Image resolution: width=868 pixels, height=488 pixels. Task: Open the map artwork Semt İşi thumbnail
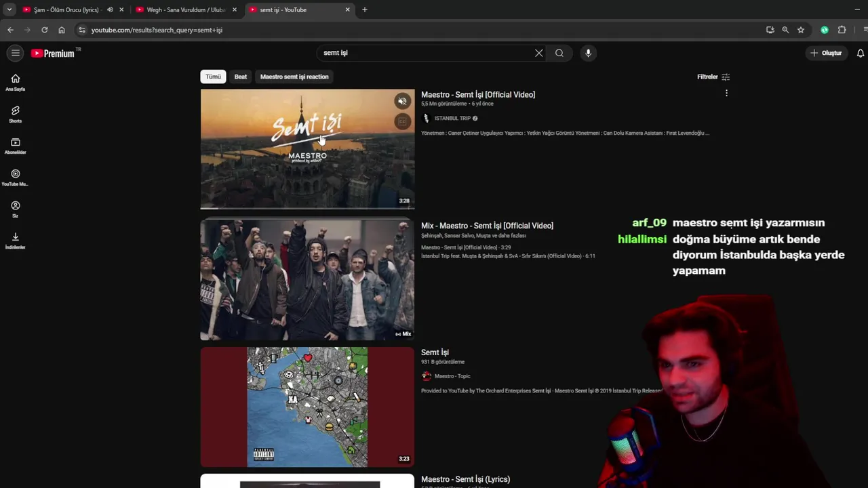pyautogui.click(x=307, y=407)
